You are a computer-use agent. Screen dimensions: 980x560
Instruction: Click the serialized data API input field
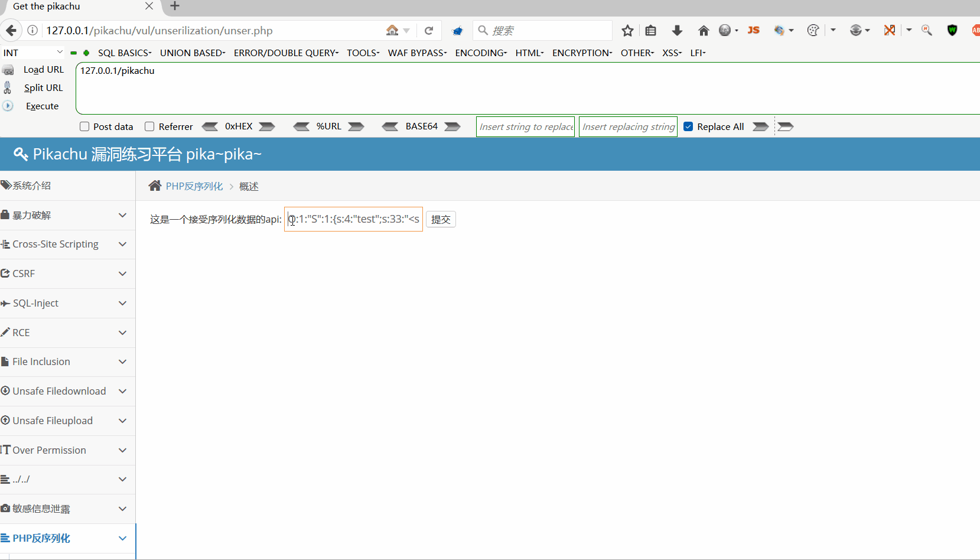353,219
